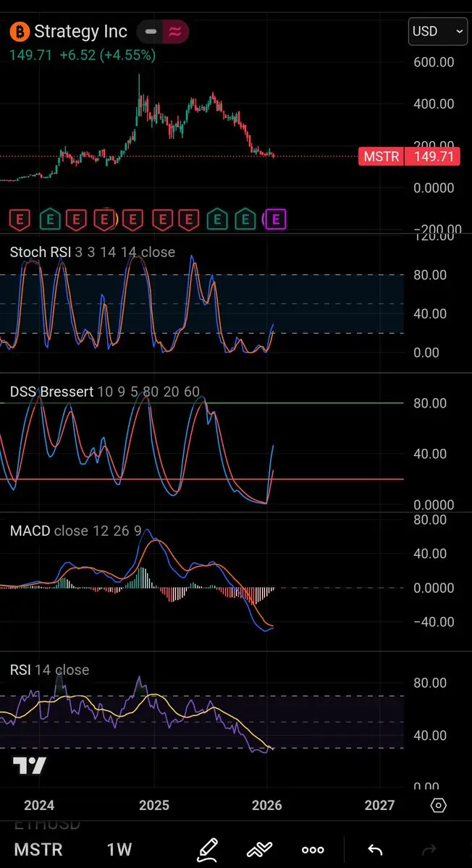
Task: Open the three-circles more menu
Action: click(x=313, y=850)
